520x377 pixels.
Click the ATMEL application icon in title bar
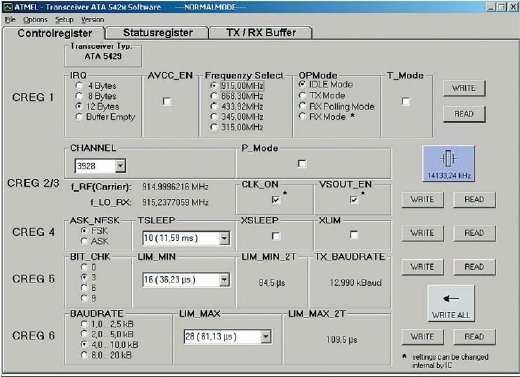[8, 7]
